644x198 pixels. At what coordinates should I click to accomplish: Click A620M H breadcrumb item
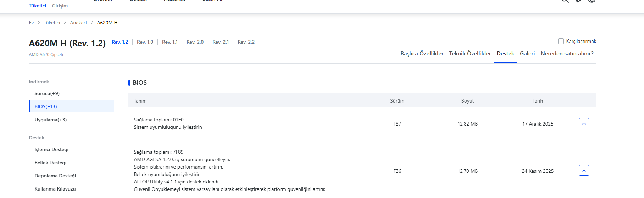coord(107,23)
